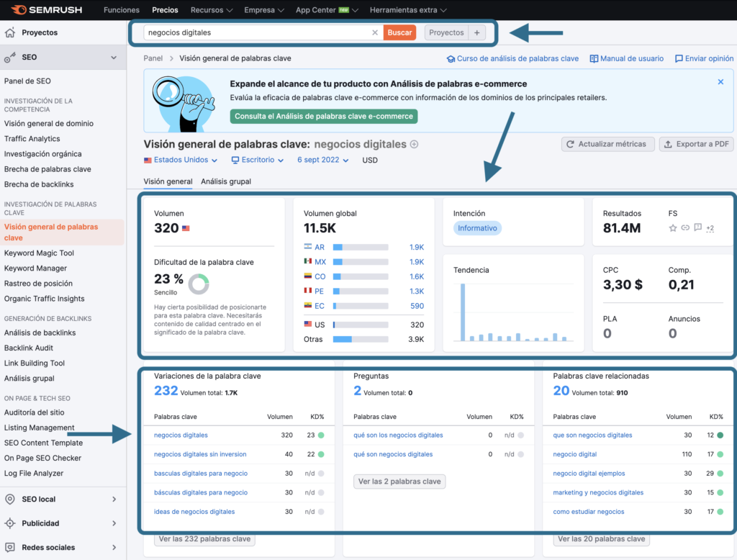Collapse the SEO sidebar section
737x560 pixels.
coord(112,56)
